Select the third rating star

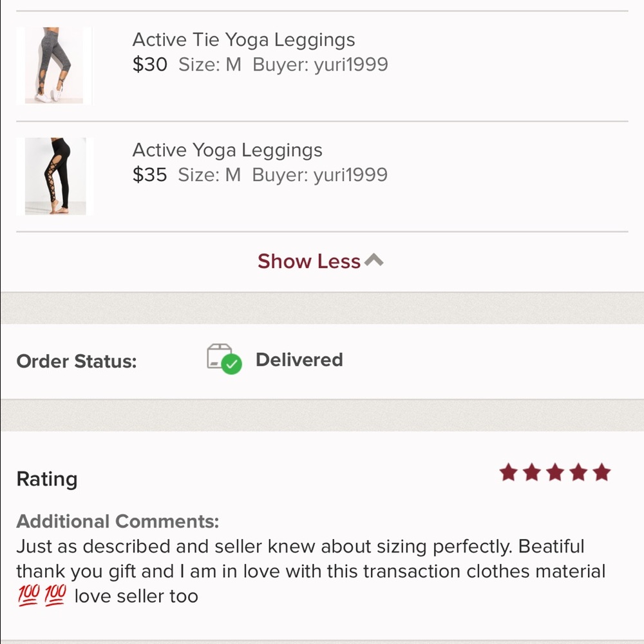click(555, 473)
